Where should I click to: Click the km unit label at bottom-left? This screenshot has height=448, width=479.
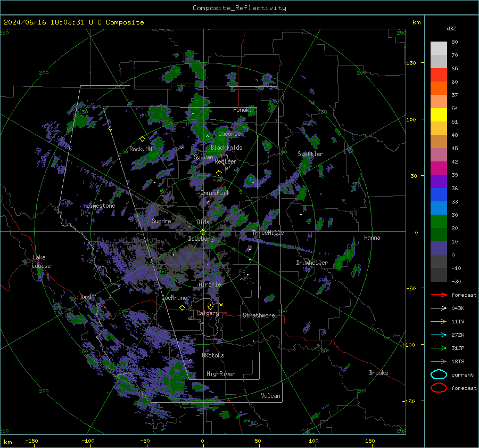(x=7, y=442)
